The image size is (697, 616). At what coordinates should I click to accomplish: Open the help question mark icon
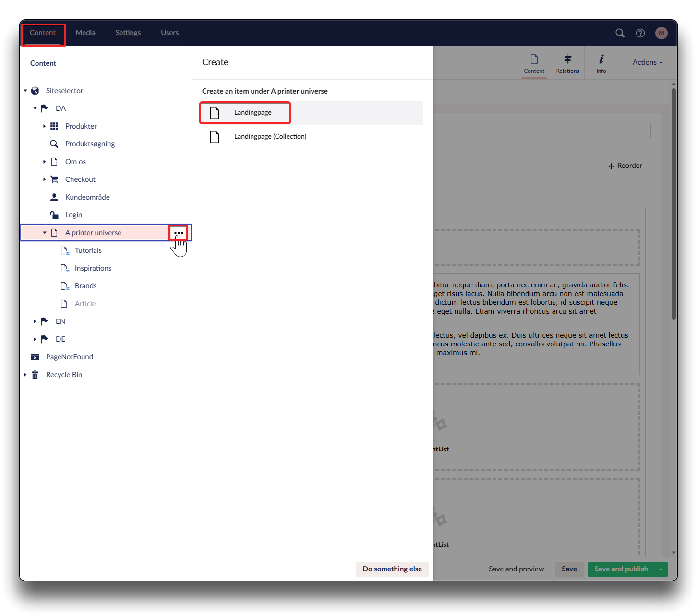tap(640, 33)
